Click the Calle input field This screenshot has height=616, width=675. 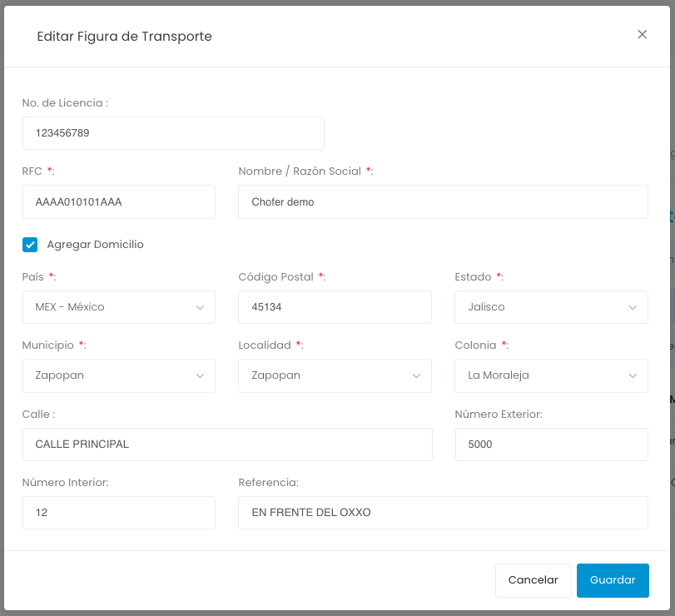point(227,445)
